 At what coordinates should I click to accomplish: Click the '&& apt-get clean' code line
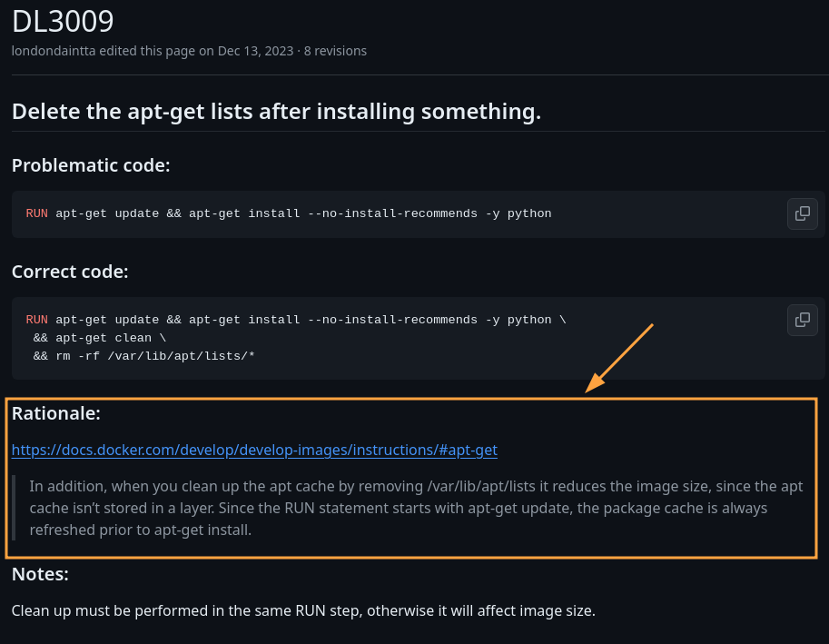[x=100, y=337]
